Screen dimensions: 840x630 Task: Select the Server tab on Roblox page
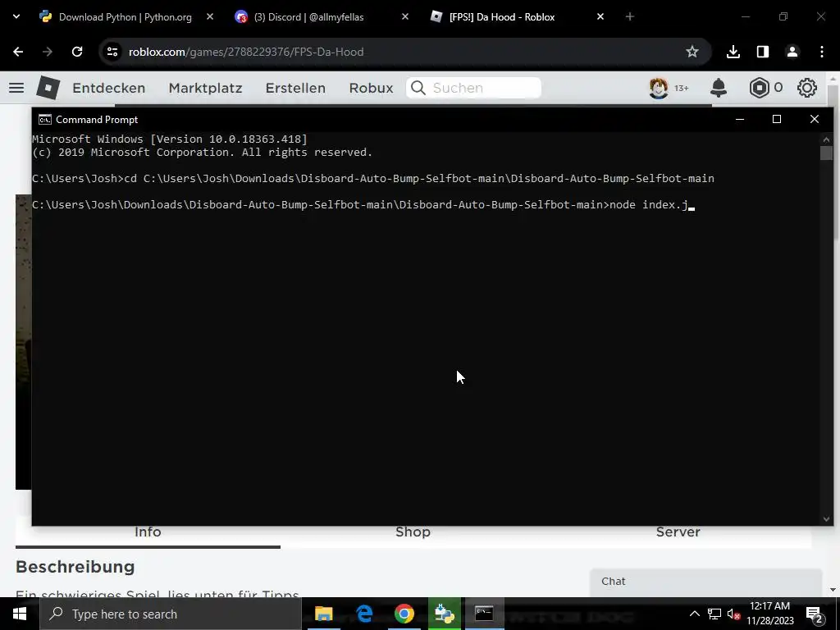[678, 532]
